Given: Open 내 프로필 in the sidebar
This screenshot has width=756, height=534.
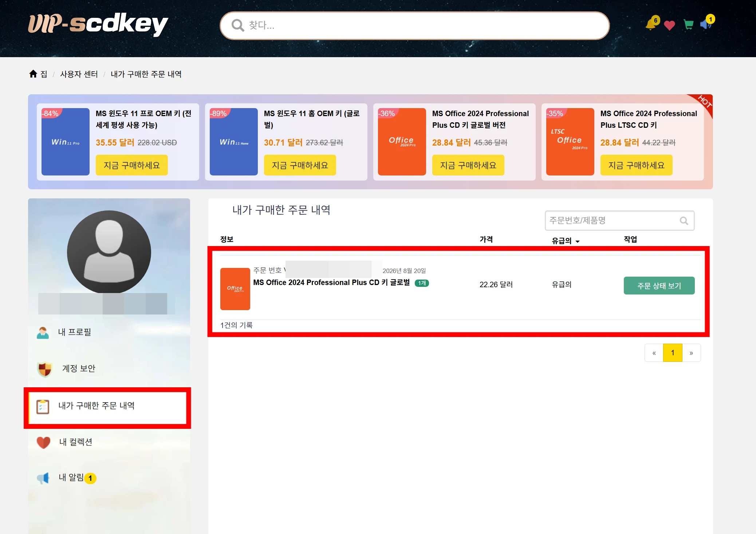Looking at the screenshot, I should coord(75,332).
